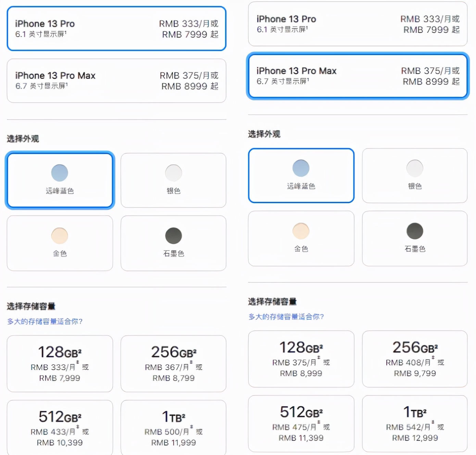Pick 远峰蓝色 color swatch in left panel
This screenshot has width=476, height=455.
point(60,180)
